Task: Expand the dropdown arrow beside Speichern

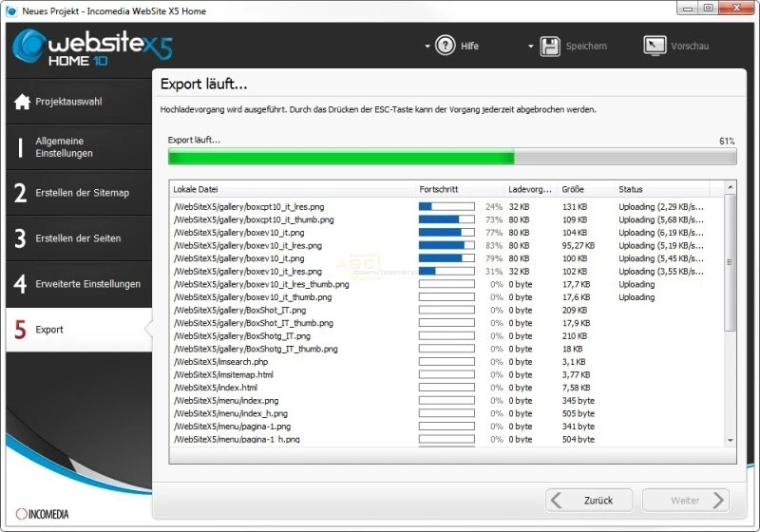Action: click(531, 47)
